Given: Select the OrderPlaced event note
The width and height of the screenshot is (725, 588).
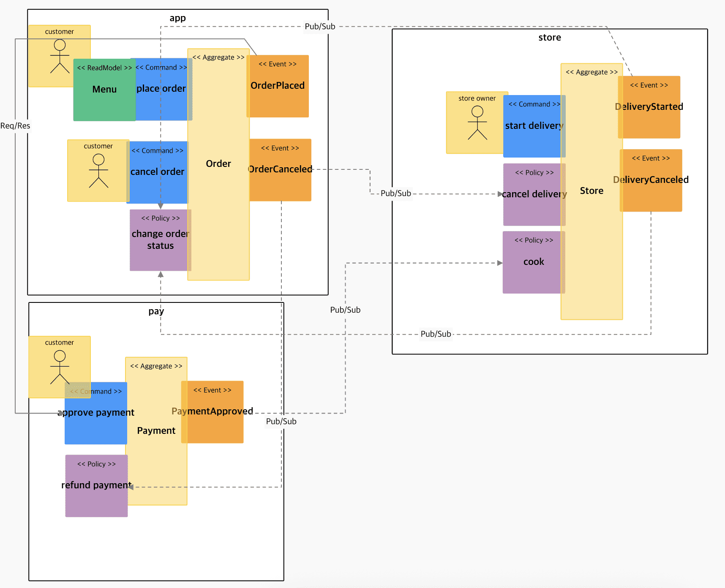Looking at the screenshot, I should click(278, 86).
